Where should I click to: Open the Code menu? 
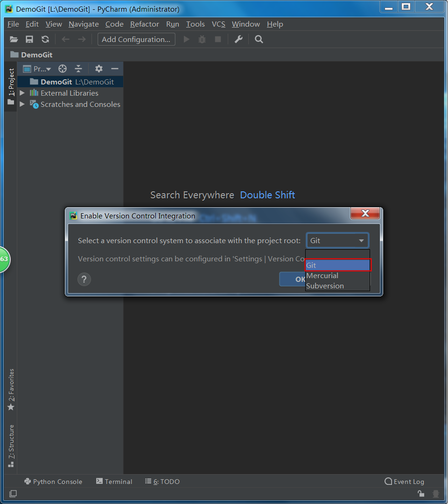point(114,24)
